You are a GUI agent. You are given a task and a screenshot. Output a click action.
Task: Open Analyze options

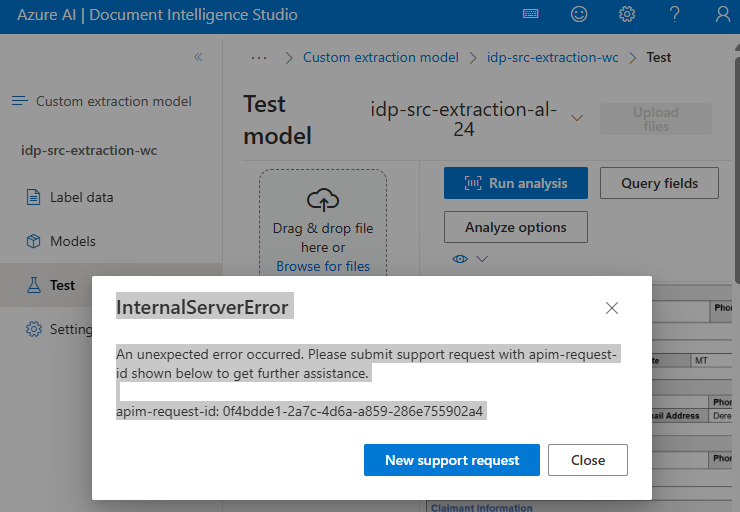point(516,227)
